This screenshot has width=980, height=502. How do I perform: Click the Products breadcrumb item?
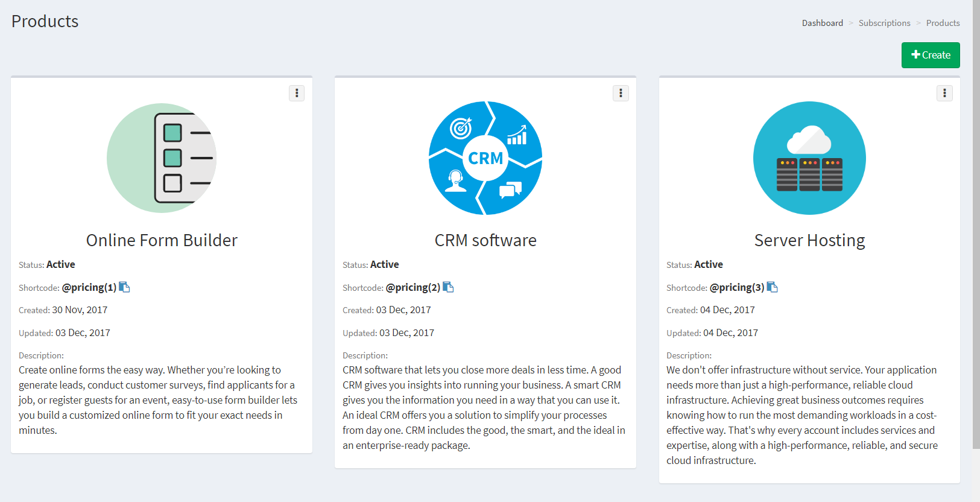[943, 23]
